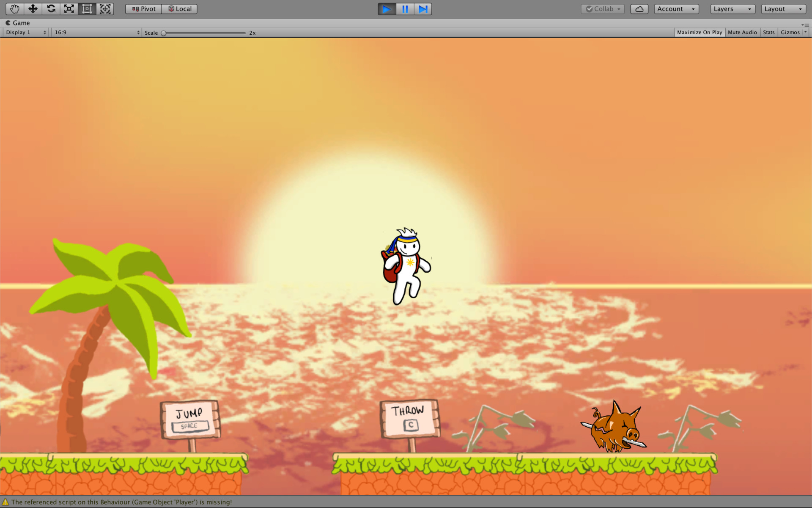Select the Hand tool
The width and height of the screenshot is (812, 508).
(x=15, y=8)
